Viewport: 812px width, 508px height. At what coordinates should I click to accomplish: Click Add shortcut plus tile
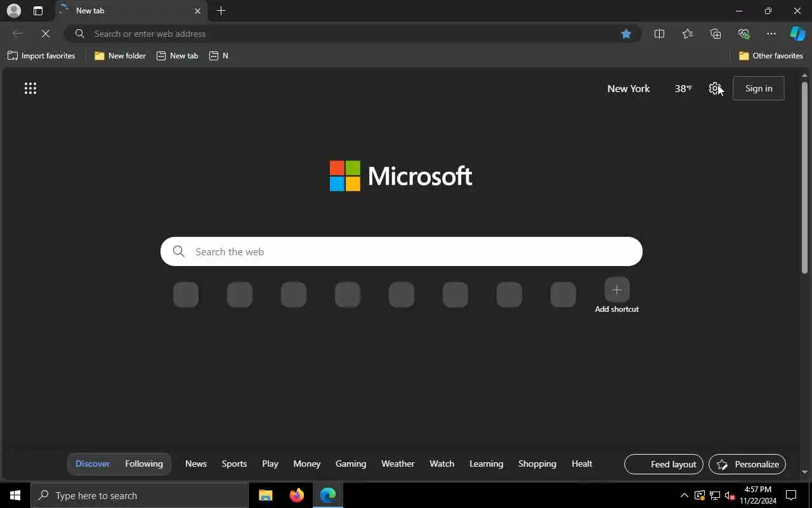point(617,296)
